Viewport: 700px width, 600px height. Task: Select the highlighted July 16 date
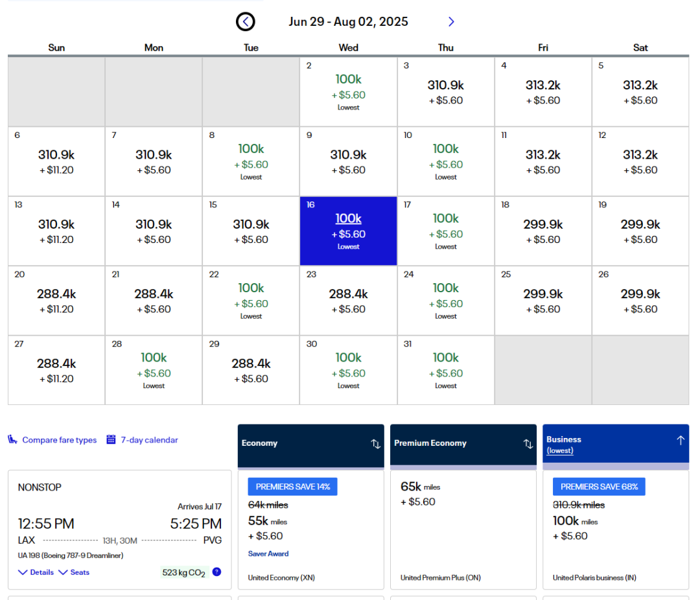coord(348,231)
